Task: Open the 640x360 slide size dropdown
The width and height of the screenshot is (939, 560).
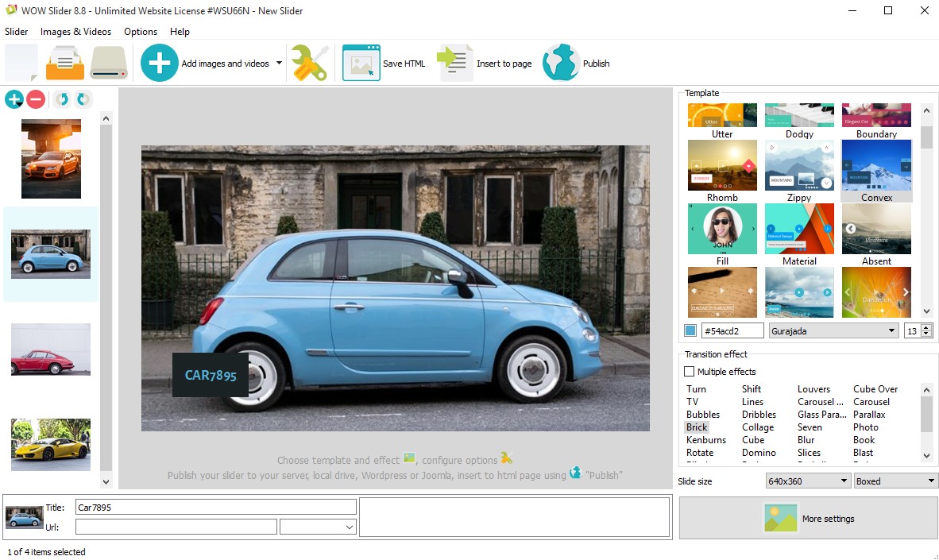Action: click(808, 481)
